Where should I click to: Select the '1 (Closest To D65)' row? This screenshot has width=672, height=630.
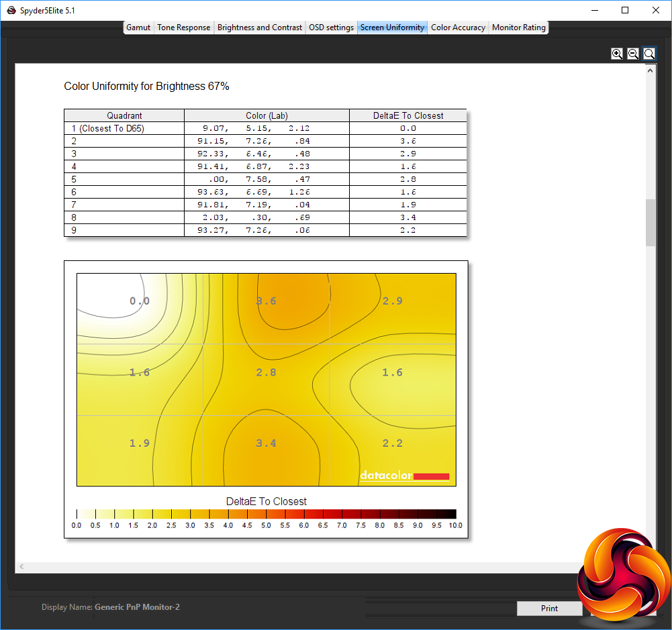click(265, 128)
